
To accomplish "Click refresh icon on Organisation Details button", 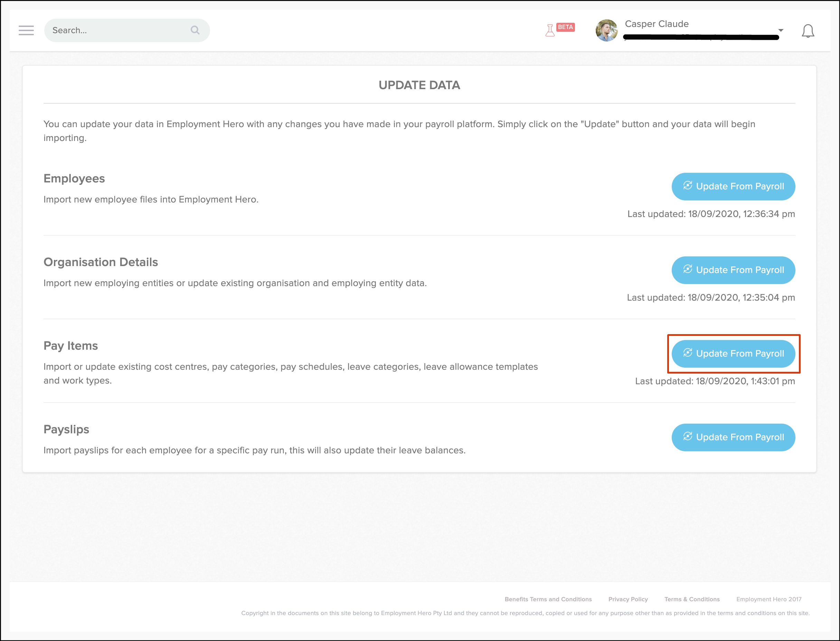I will [x=687, y=270].
